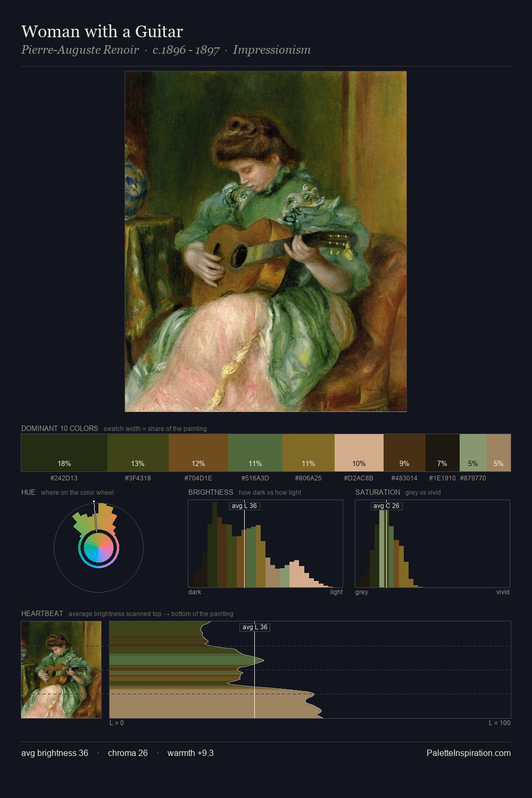532x798 pixels.
Task: Select the first 11% green swatch
Action: (255, 453)
